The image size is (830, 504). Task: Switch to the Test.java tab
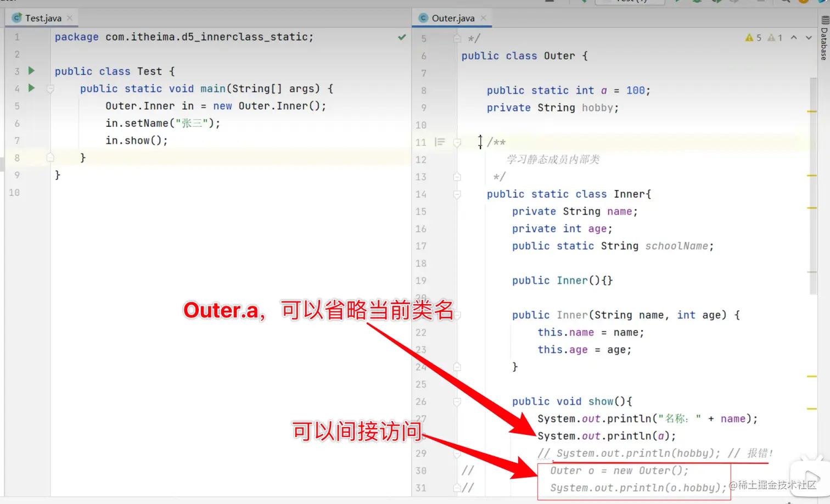coord(43,18)
